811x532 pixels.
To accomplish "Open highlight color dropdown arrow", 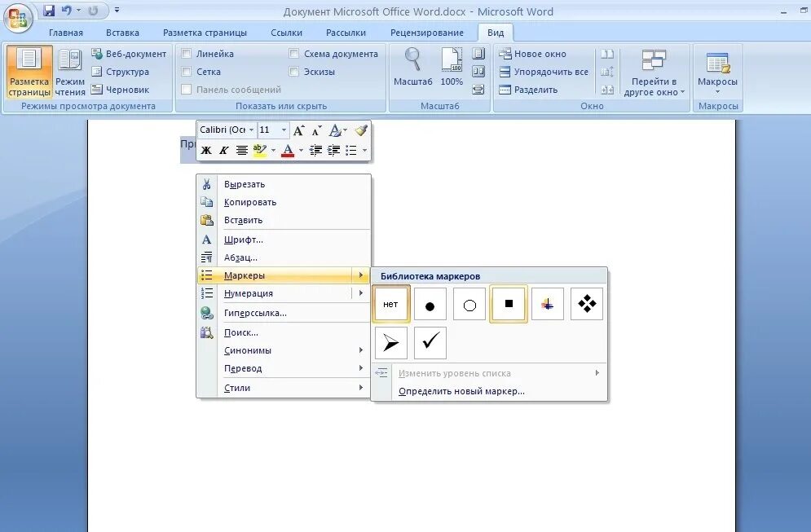I will 273,151.
